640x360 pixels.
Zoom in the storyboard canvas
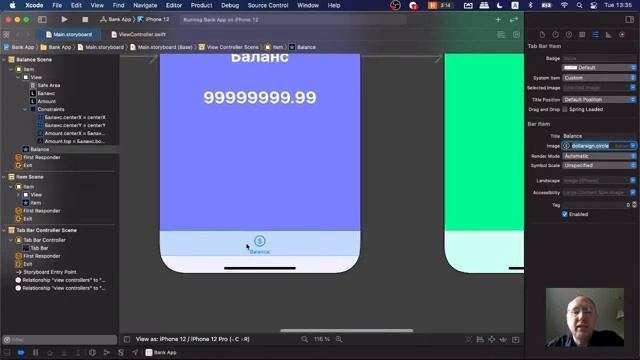coord(339,339)
